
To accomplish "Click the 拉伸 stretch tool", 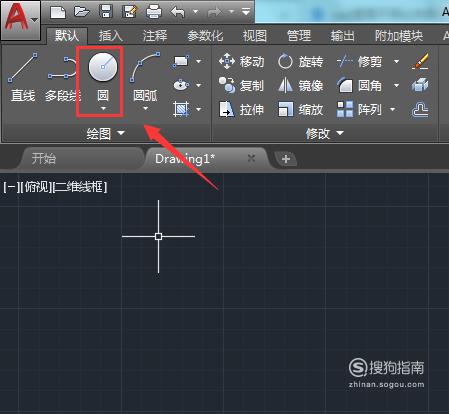I will click(x=241, y=109).
